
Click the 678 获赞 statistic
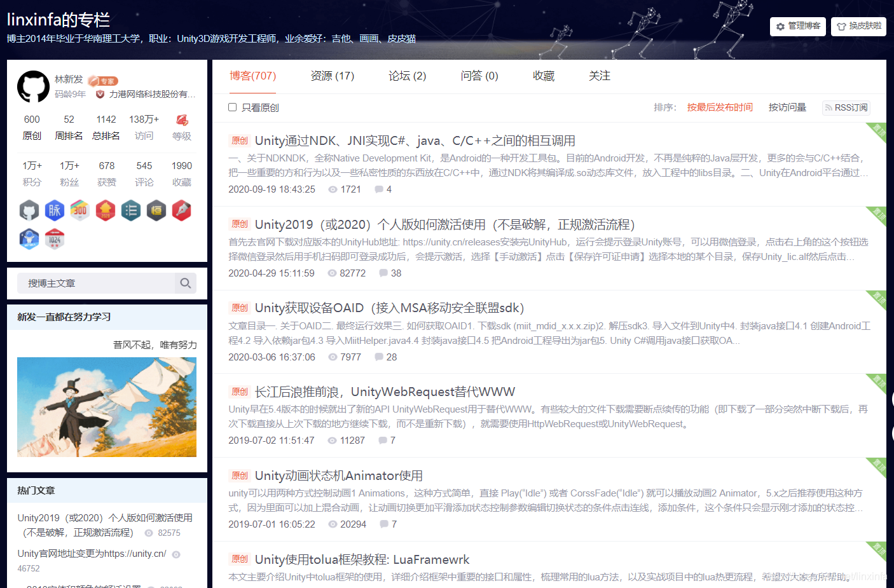107,174
